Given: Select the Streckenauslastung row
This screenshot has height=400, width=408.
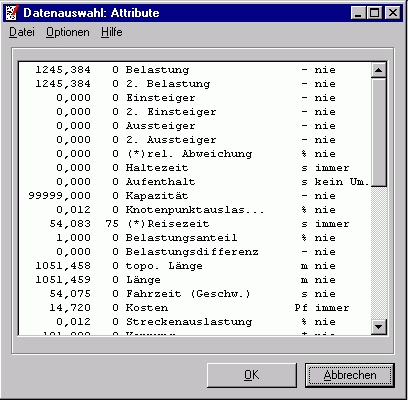Looking at the screenshot, I should click(195, 322).
